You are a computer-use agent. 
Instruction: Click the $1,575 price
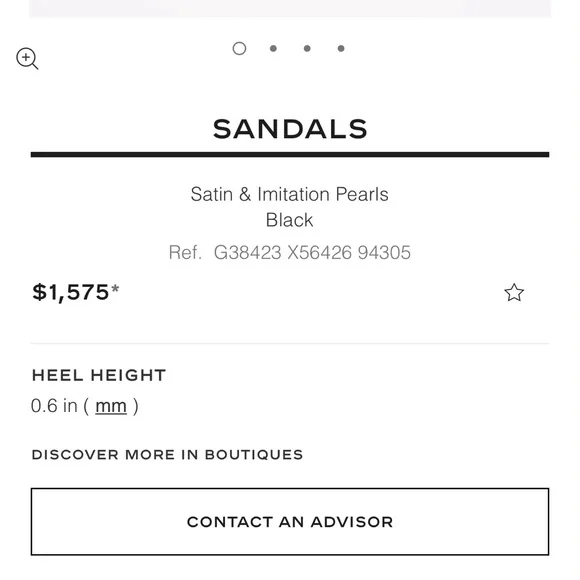[71, 292]
